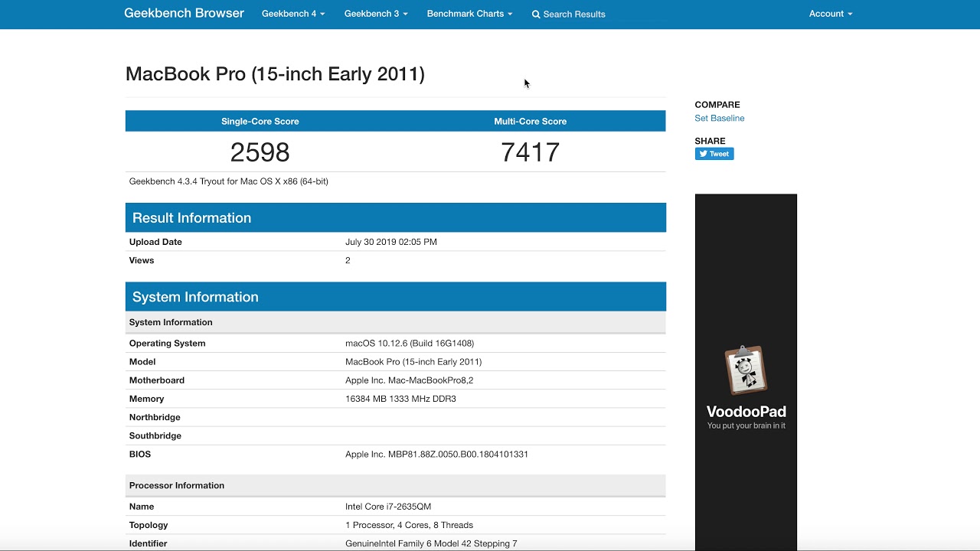Click the GenuineIntel Family 6 identifier value

click(431, 543)
